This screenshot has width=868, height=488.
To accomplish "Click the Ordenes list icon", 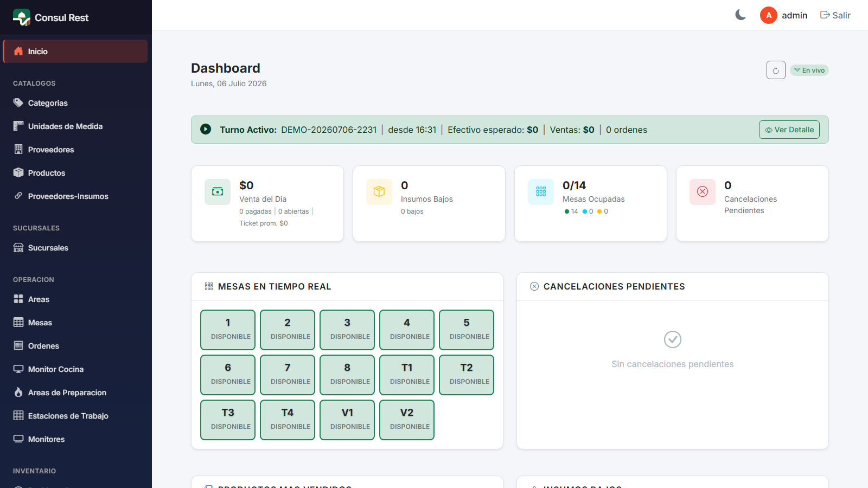I will (x=18, y=345).
